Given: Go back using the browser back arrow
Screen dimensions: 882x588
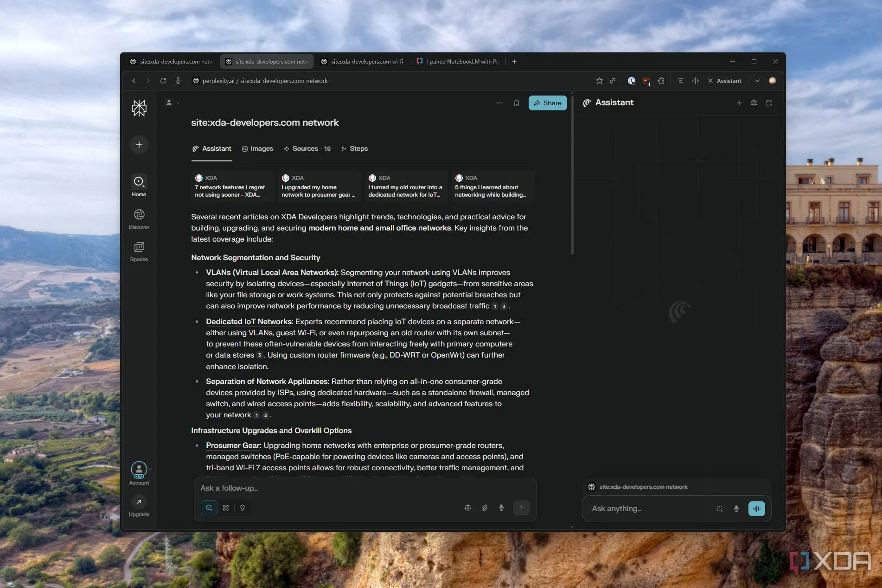Looking at the screenshot, I should pos(134,81).
